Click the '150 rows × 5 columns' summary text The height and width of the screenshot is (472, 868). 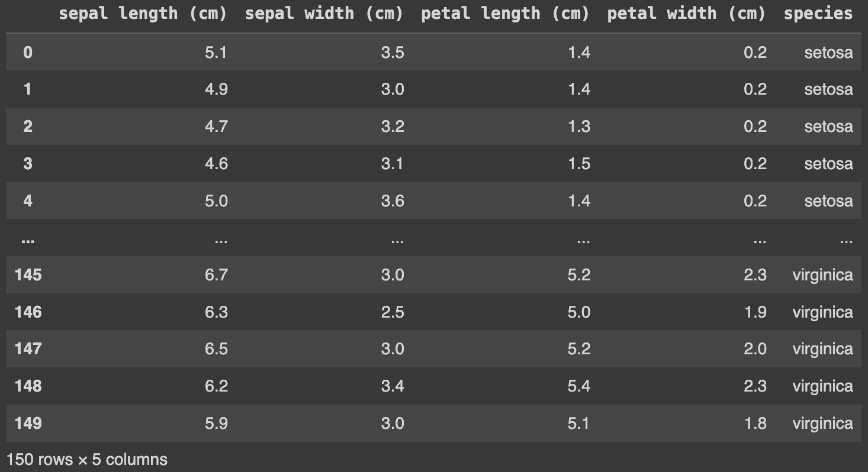[x=87, y=460]
